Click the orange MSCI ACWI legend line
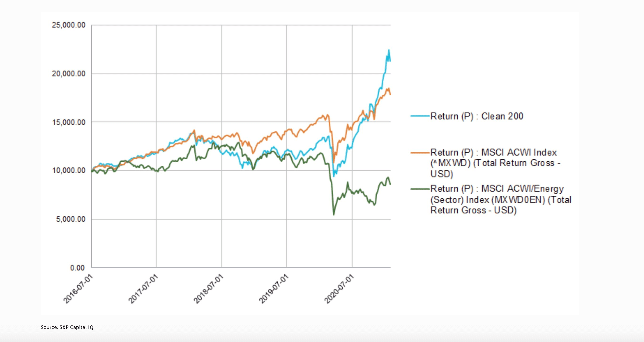Image resolution: width=644 pixels, height=342 pixels. click(x=420, y=152)
